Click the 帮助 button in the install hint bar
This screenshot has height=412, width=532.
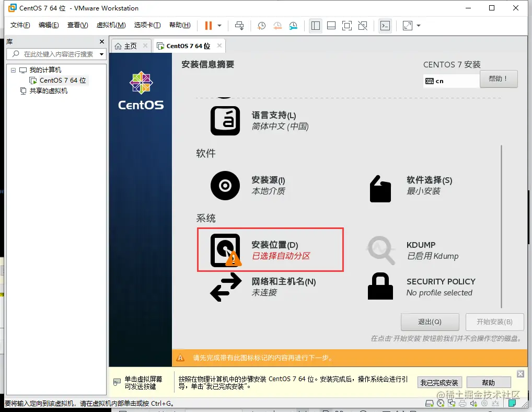489,383
